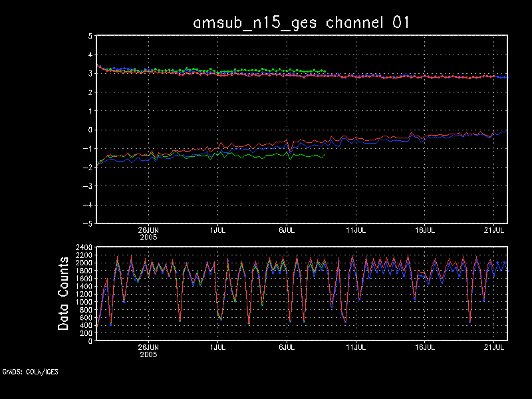Click the '-5' tick label on top y-axis

[x=88, y=224]
